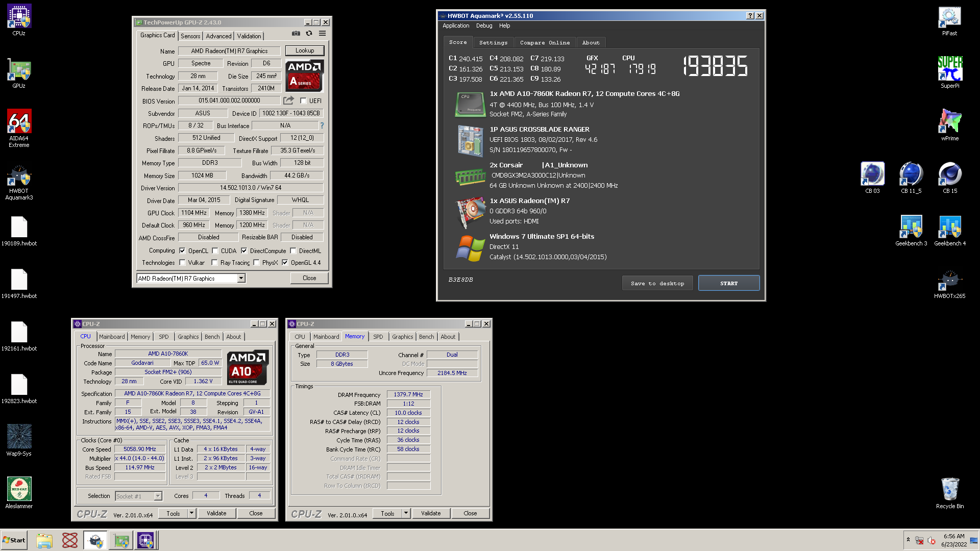Launch Geekbench 4 desktop shortcut

tap(950, 231)
